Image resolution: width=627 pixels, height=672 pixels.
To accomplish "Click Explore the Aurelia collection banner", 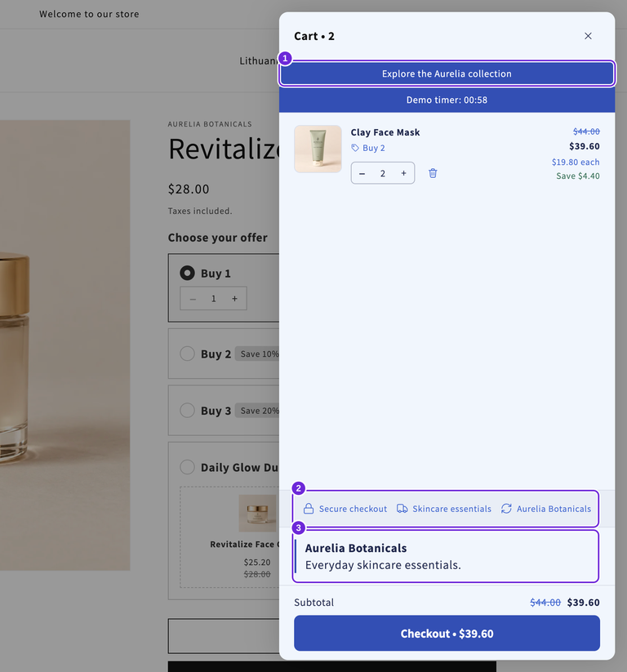I will pos(447,73).
